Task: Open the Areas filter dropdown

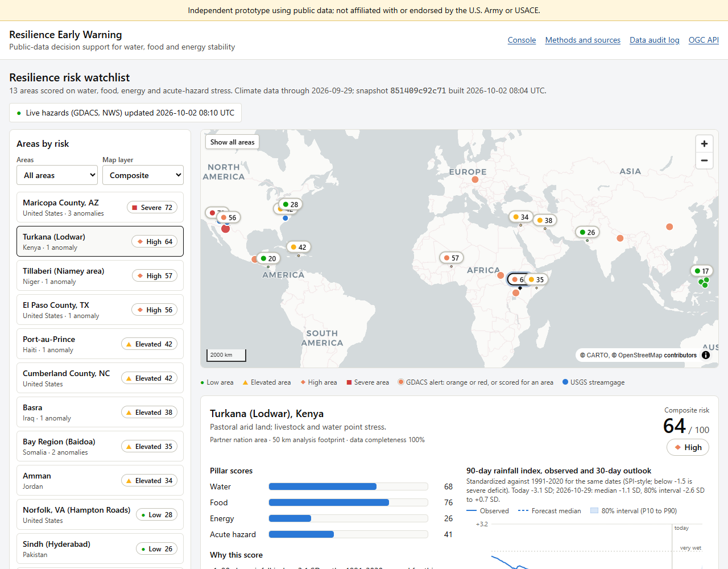Action: point(57,175)
